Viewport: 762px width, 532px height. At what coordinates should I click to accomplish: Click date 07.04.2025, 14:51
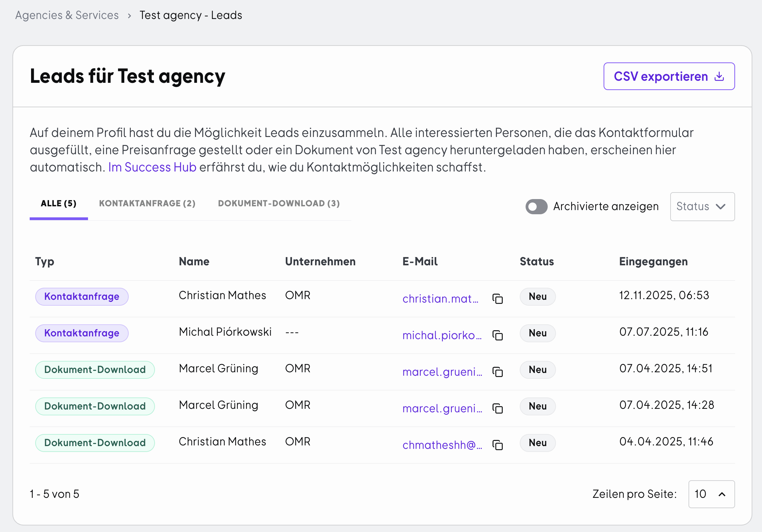coord(666,368)
